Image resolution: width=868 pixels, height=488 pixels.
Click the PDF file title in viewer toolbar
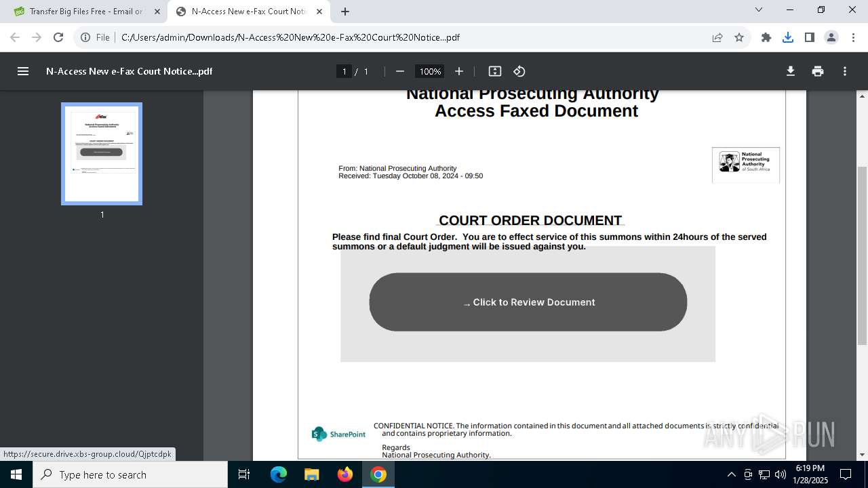coord(129,71)
